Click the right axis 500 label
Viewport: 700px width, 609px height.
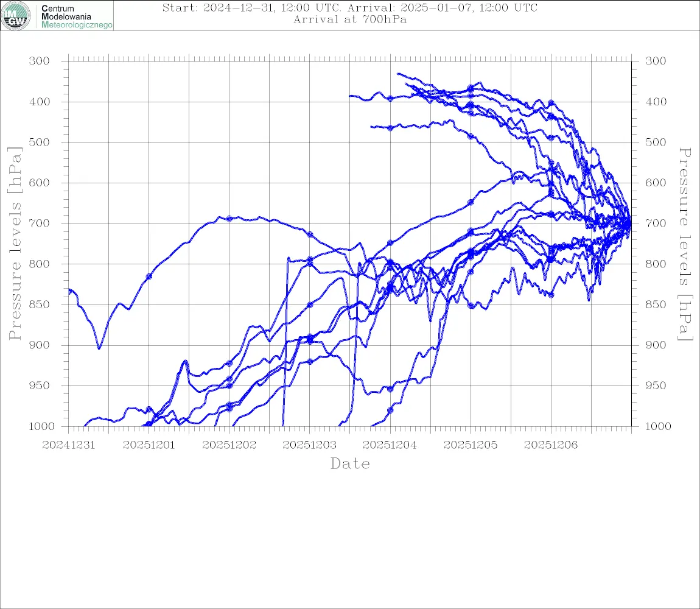pyautogui.click(x=656, y=142)
